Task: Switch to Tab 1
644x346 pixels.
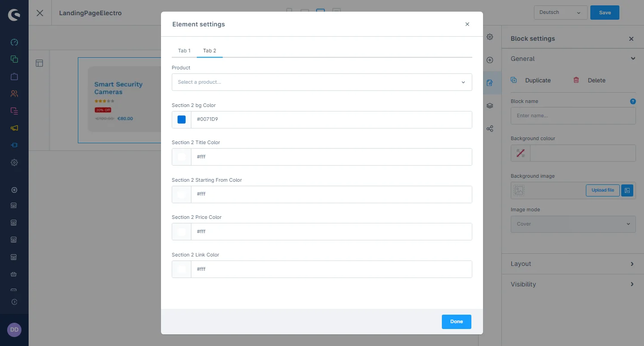Action: 184,51
